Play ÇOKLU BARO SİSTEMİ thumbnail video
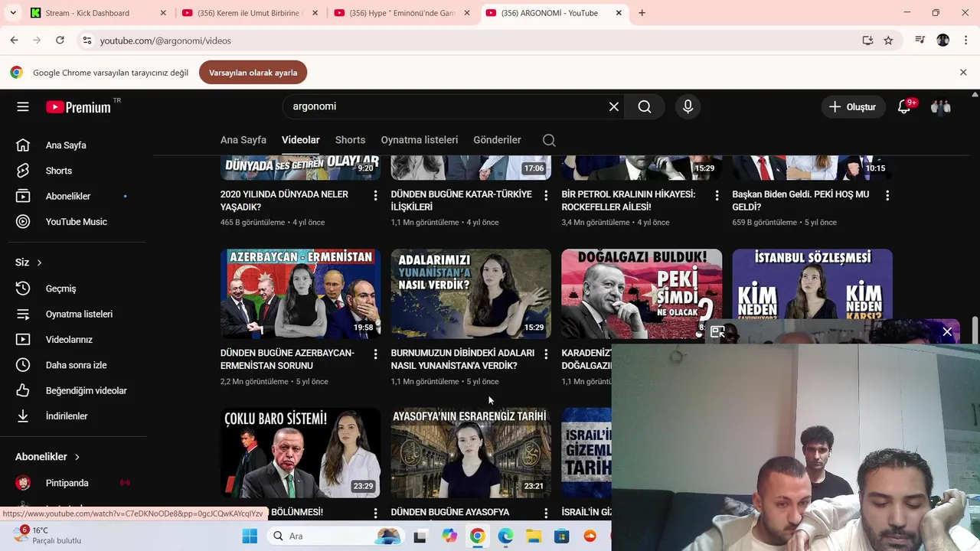 click(300, 452)
